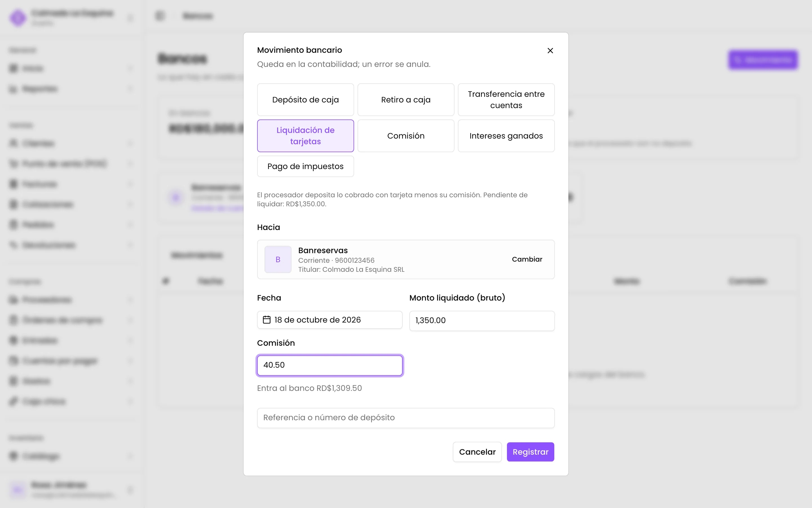Close the Movimiento bancario dialog

pyautogui.click(x=550, y=51)
